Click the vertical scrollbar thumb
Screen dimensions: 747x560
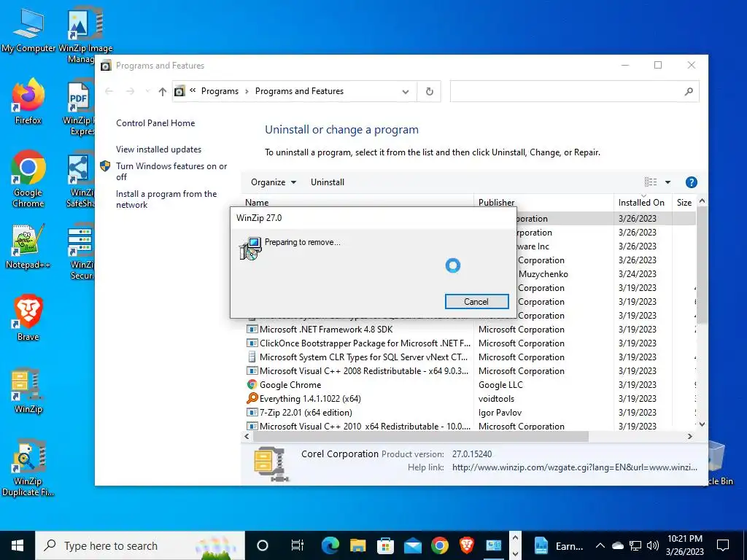point(702,264)
